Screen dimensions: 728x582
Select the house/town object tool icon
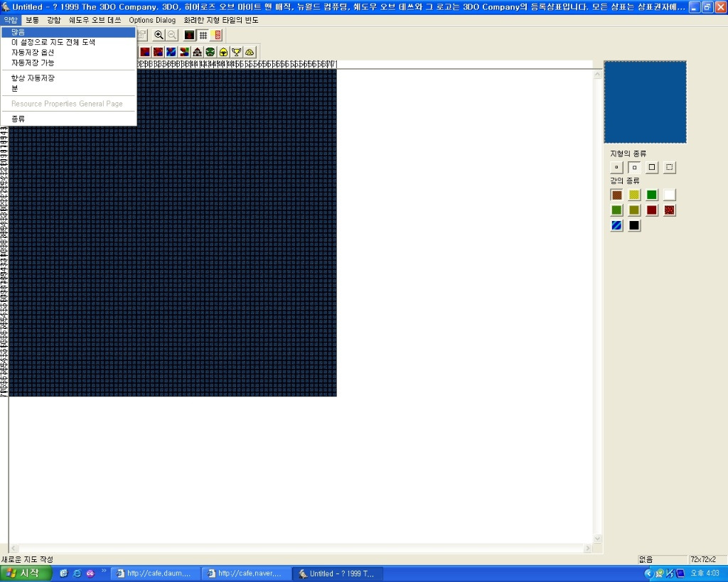(198, 52)
